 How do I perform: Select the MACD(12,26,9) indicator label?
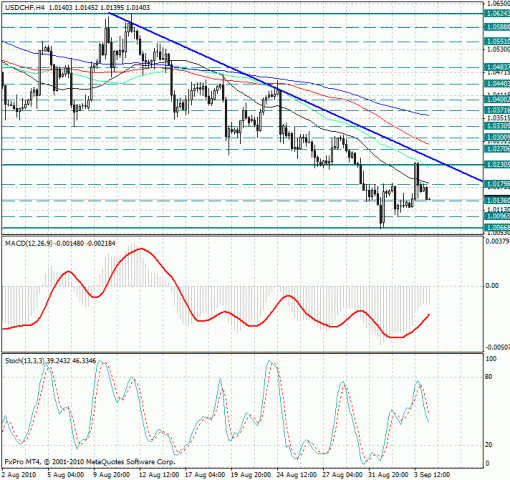29,244
